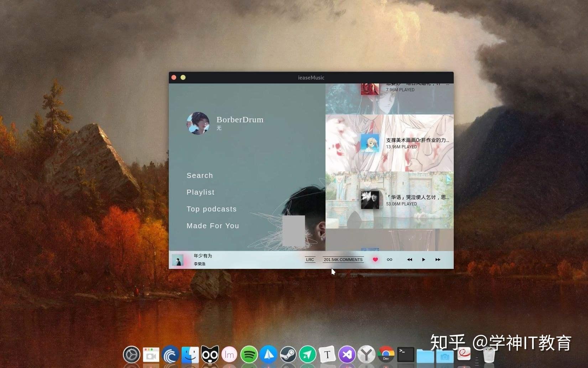Image resolution: width=588 pixels, height=368 pixels.
Task: Select the 「华语」哭泣使人乞讨 playlist
Action: pyautogui.click(x=370, y=200)
